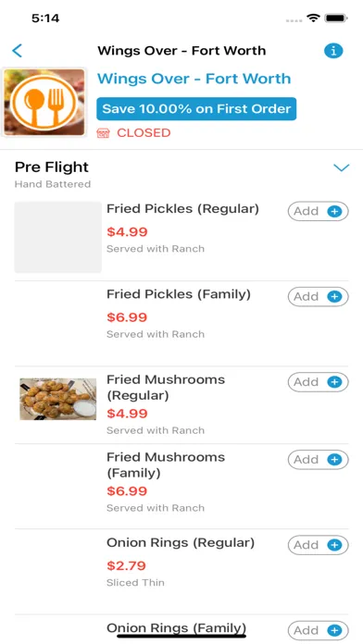Tap Save 10.00% on First Order banner
The width and height of the screenshot is (363, 644).
[196, 109]
